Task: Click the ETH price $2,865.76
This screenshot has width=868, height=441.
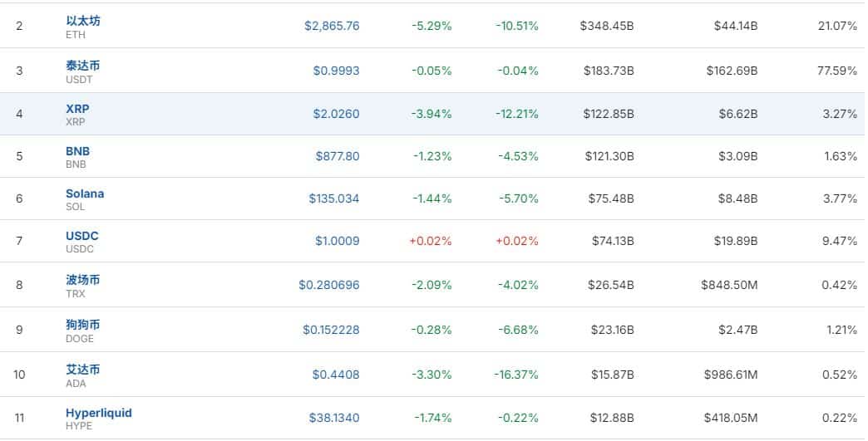Action: pos(332,26)
